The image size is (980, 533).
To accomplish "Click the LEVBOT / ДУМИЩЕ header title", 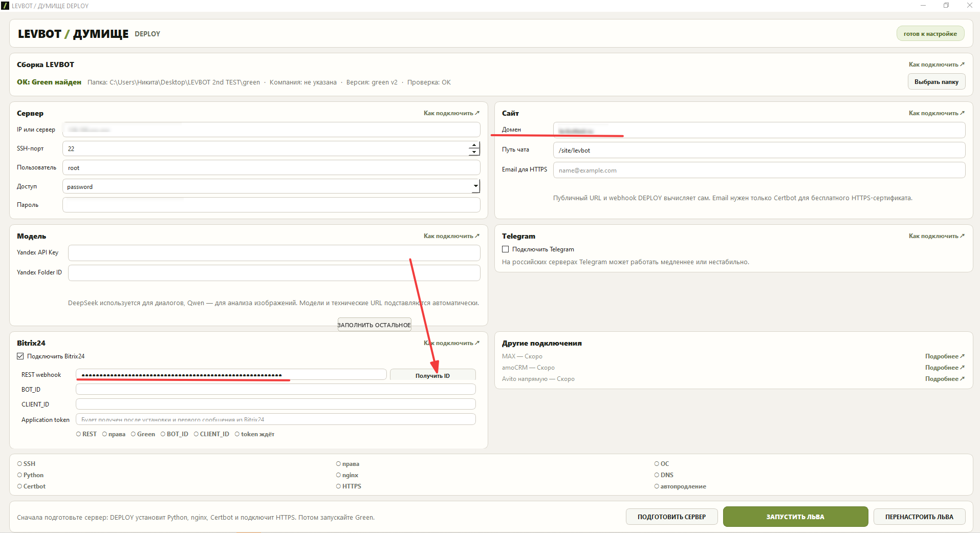I will click(73, 34).
